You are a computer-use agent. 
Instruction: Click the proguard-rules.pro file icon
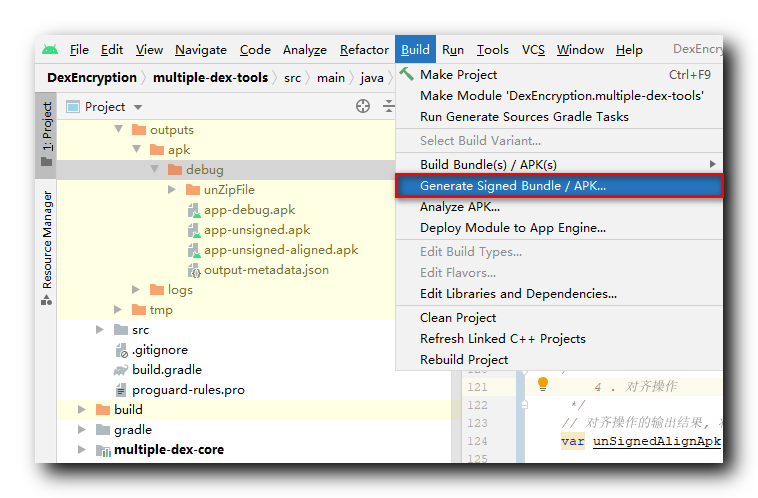[121, 390]
